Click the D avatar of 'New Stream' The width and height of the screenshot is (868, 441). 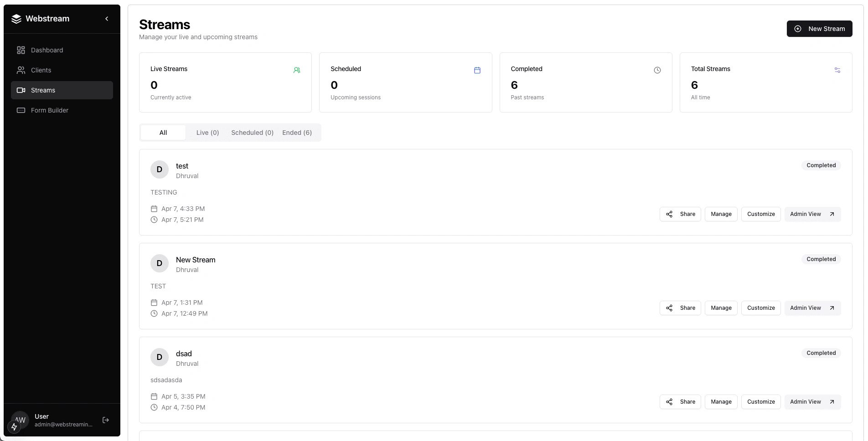click(x=160, y=263)
